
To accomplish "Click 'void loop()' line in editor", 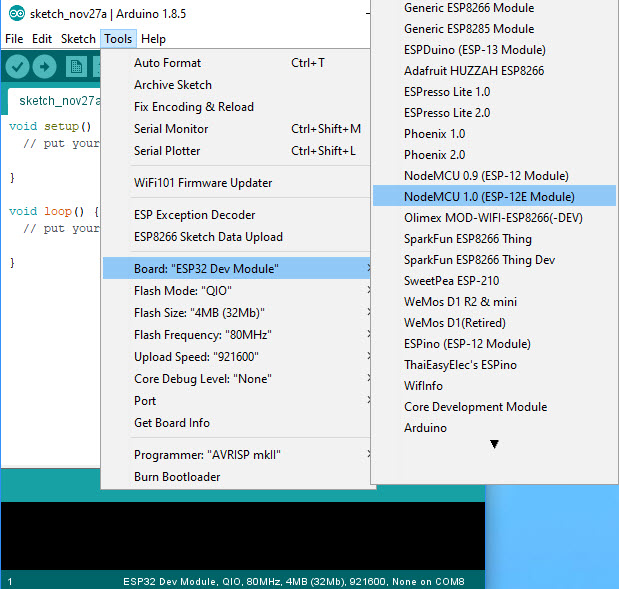I will [53, 212].
